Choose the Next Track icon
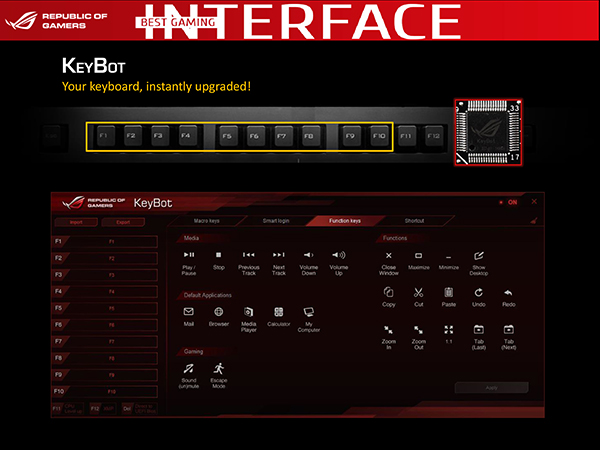Image resolution: width=600 pixels, height=450 pixels. [279, 255]
